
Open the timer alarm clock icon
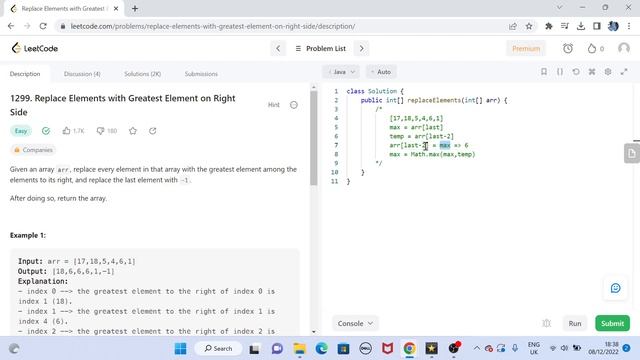pos(568,49)
